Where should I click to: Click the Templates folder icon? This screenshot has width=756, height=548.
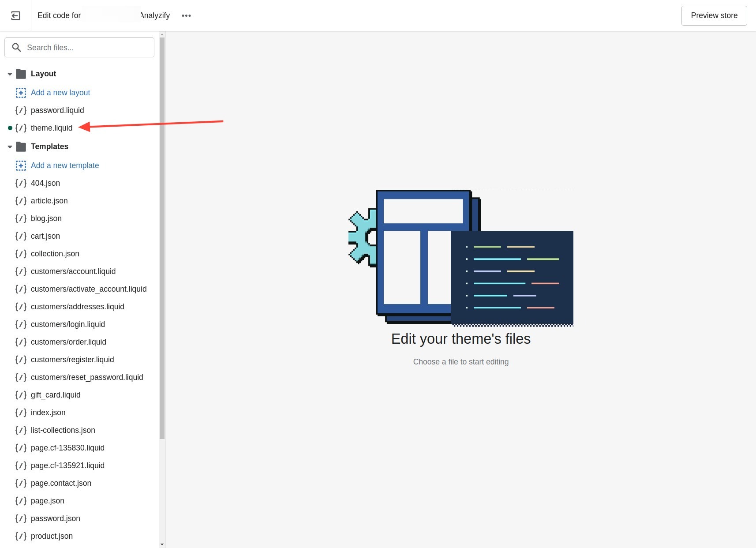click(21, 146)
